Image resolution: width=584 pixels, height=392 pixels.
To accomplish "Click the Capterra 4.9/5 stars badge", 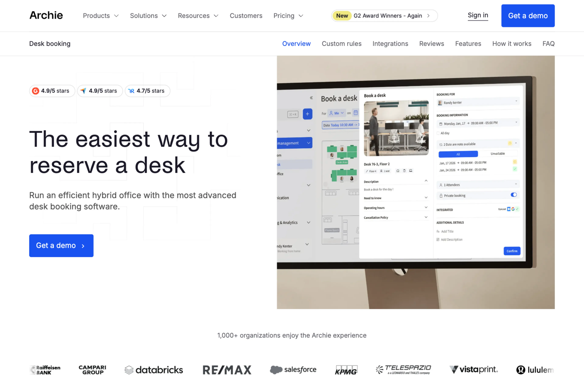I will tap(100, 91).
